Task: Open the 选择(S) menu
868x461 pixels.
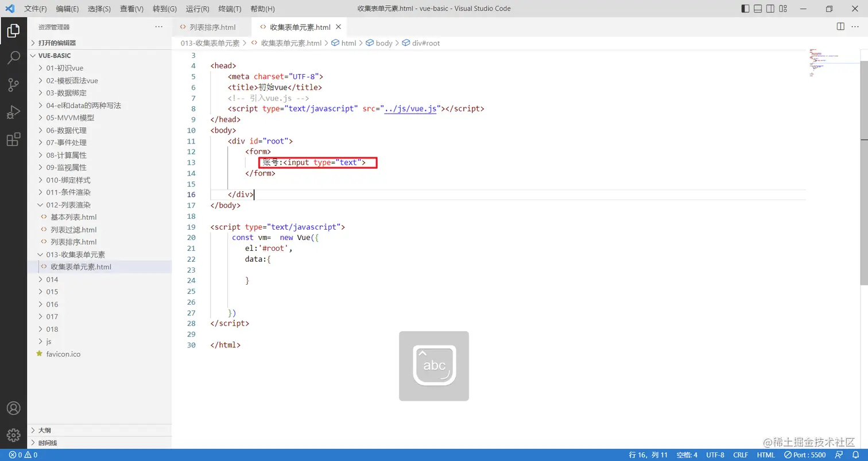Action: point(99,9)
